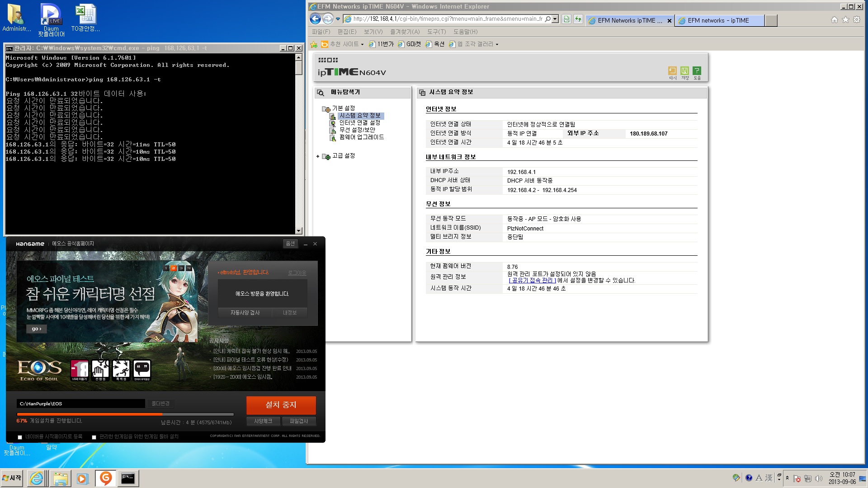
Task: Open recent pages dropdown next to forward
Action: tap(338, 19)
